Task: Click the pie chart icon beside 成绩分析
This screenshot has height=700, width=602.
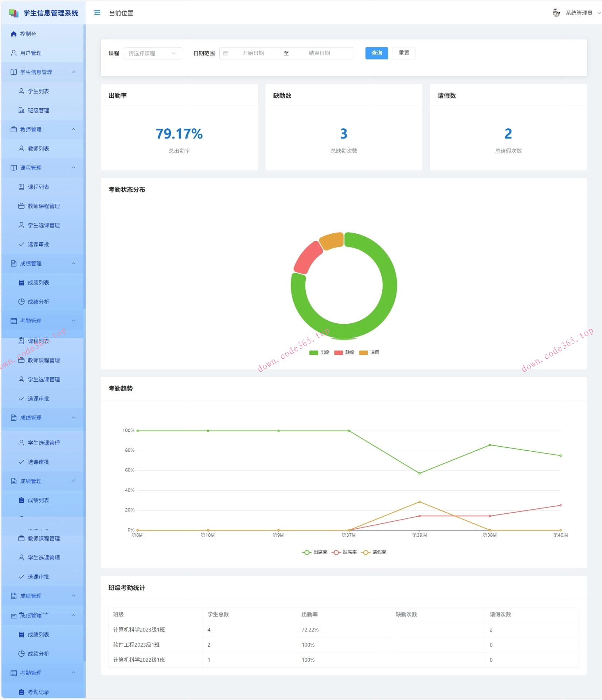Action: [21, 302]
